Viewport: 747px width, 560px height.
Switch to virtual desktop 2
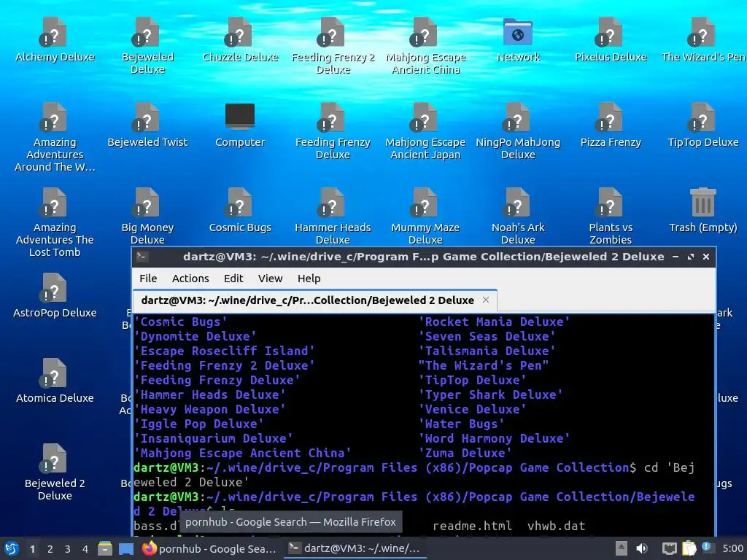50,549
